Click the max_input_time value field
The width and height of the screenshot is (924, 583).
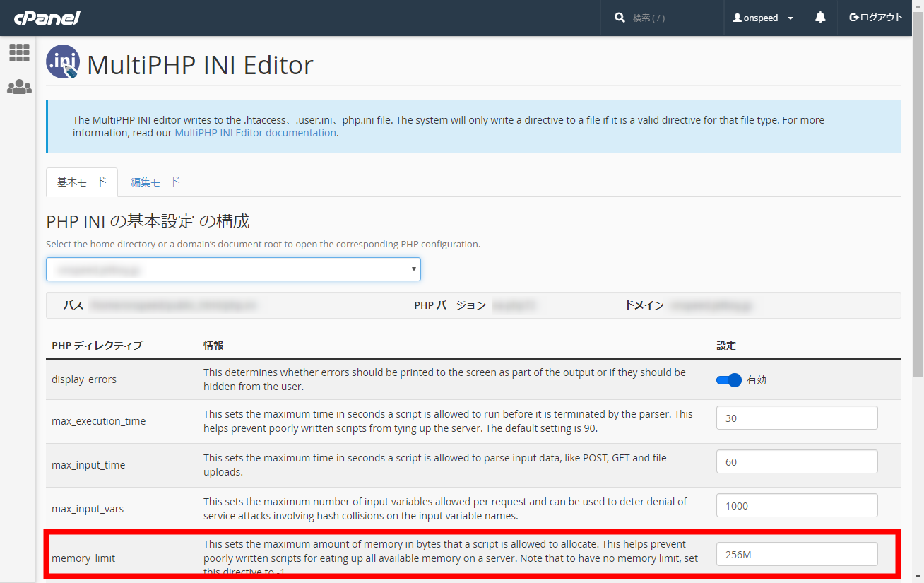pyautogui.click(x=797, y=461)
